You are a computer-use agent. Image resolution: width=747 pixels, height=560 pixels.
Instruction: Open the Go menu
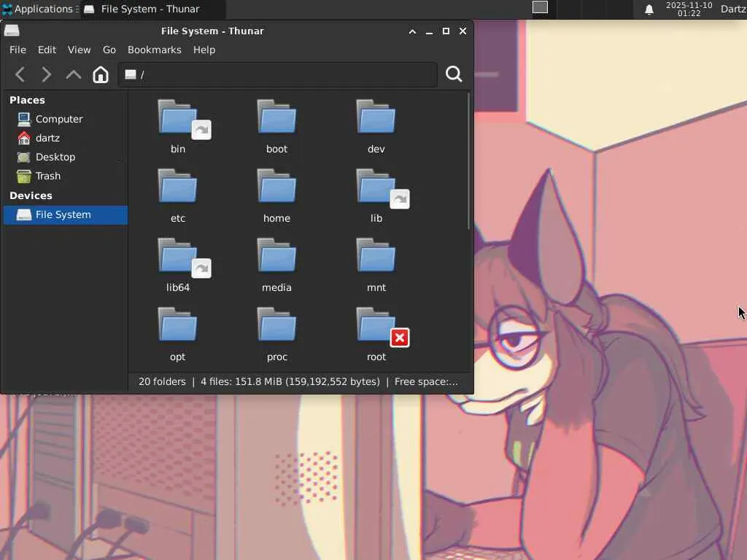pos(109,50)
